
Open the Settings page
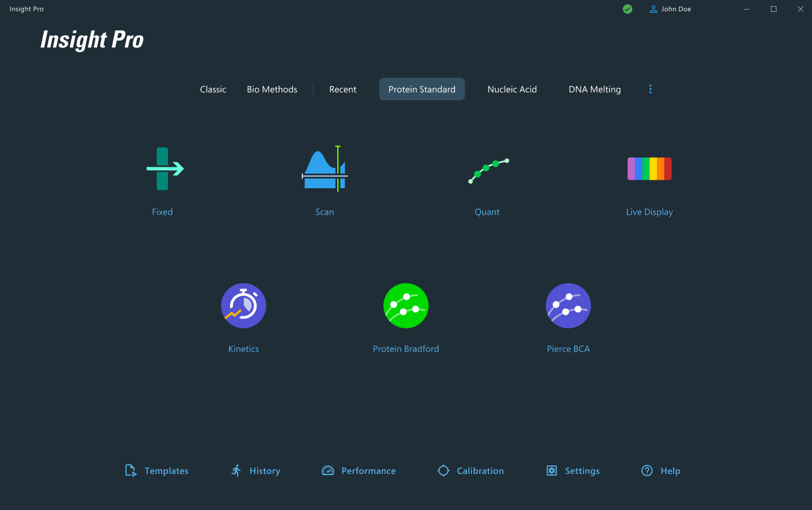tap(573, 471)
